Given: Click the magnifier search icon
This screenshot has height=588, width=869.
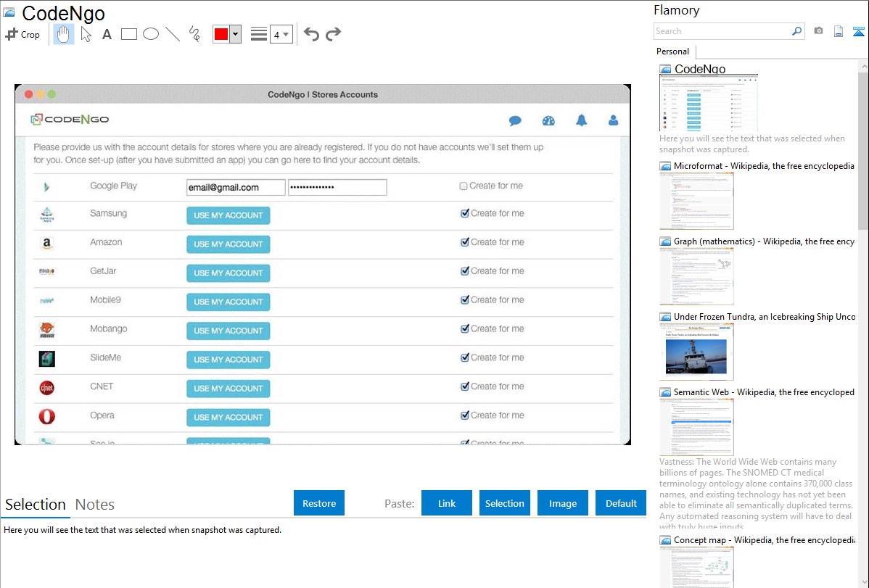Looking at the screenshot, I should (797, 31).
